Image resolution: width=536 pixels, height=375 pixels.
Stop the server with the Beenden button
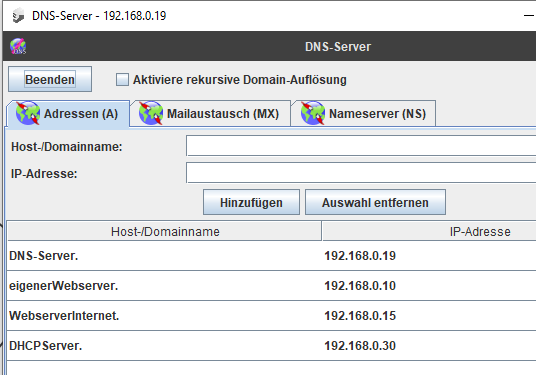[x=50, y=79]
